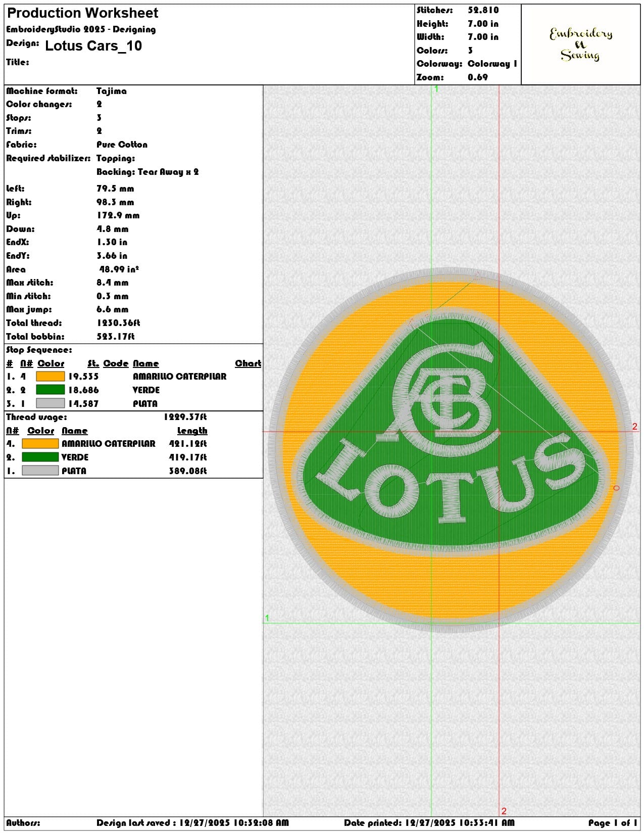644x834 pixels.
Task: Click the Zoom value 0.69
Action: pos(478,77)
